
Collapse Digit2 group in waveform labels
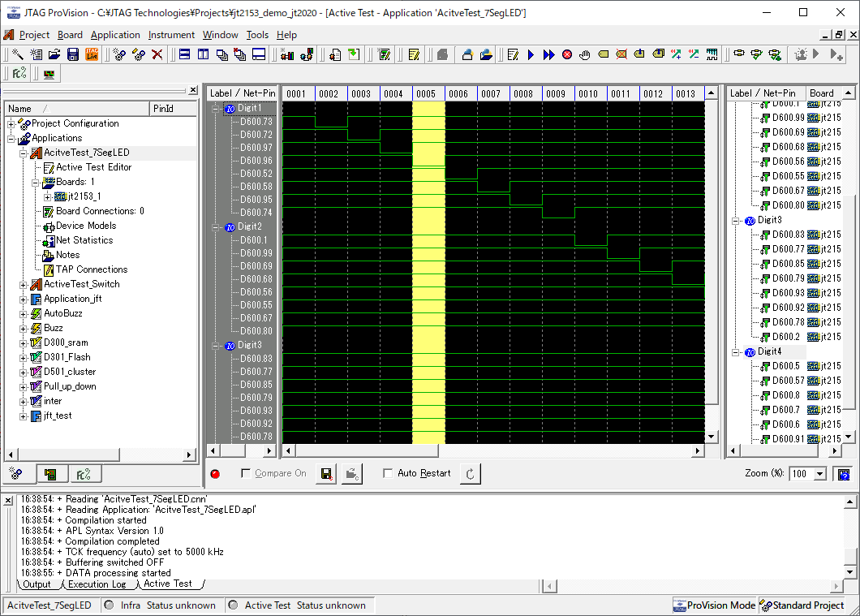tap(216, 227)
